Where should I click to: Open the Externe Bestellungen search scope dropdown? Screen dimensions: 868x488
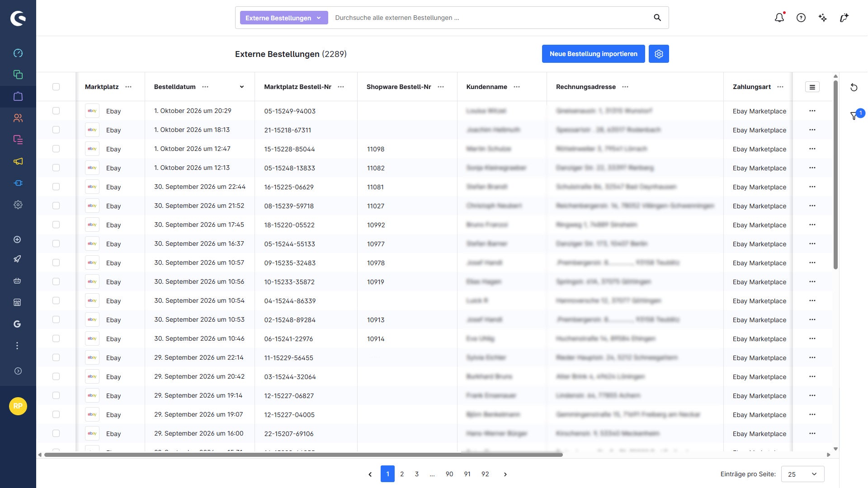pos(284,18)
